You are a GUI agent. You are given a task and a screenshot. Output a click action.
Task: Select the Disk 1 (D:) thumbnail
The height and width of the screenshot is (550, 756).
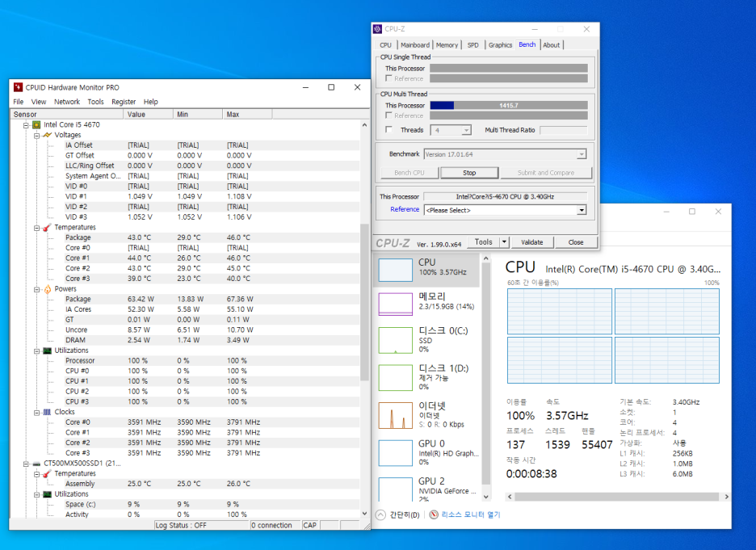395,378
